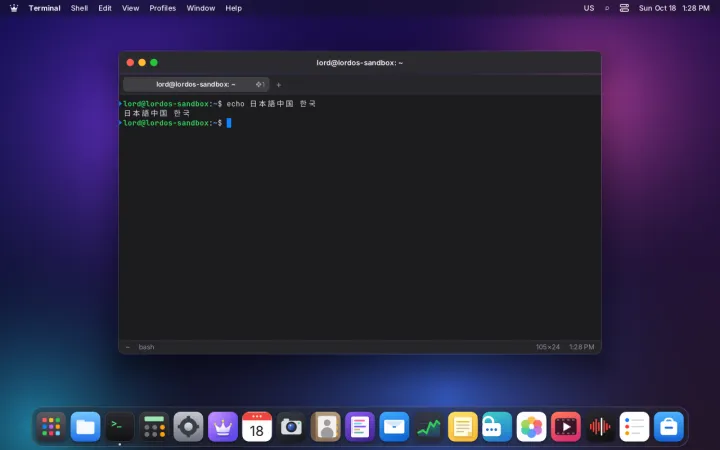Click the terminal window title lord@lordos-sandbox
Screen dimensions: 720x450
[x=360, y=62]
